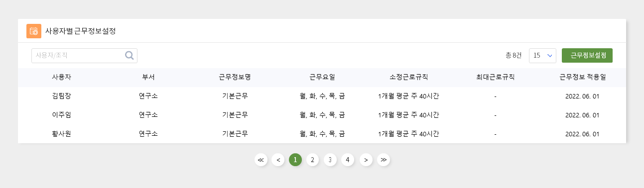Select page 4 in pagination

tap(348, 160)
